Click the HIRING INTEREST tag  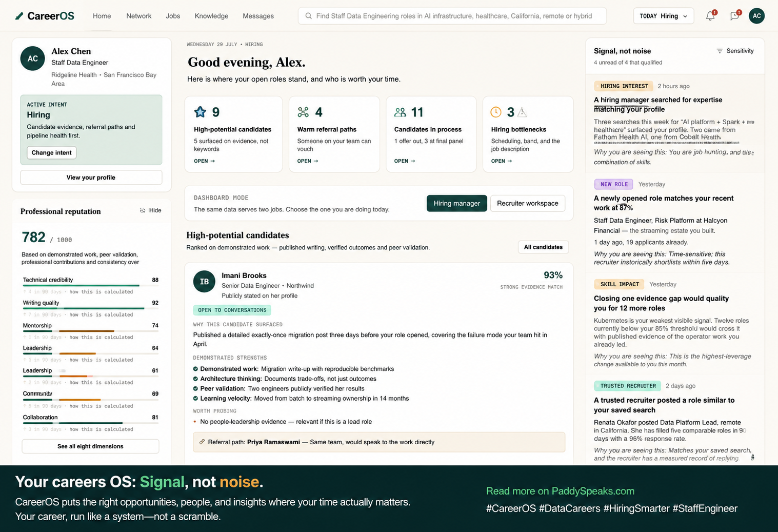tap(624, 86)
